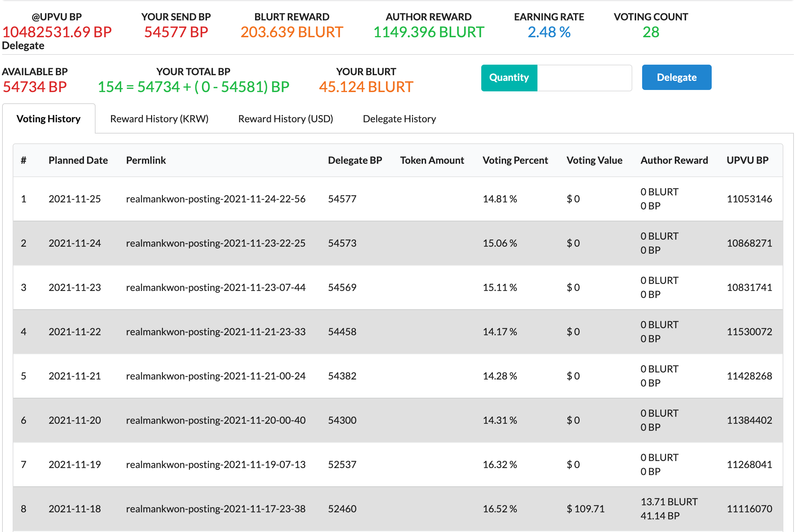Image resolution: width=796 pixels, height=532 pixels.
Task: Click permlink realmankwon-posting-2021-11-23-07-44
Action: point(216,287)
